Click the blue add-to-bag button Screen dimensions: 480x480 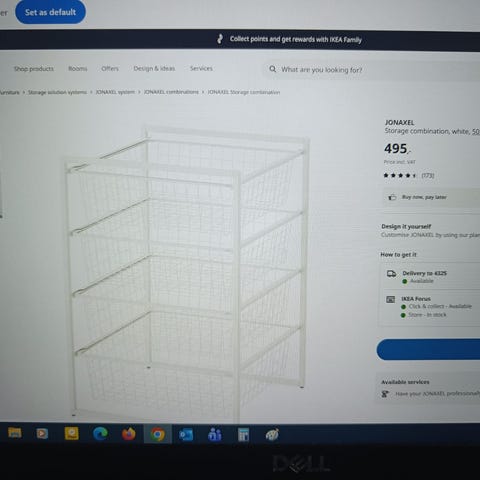(x=428, y=349)
